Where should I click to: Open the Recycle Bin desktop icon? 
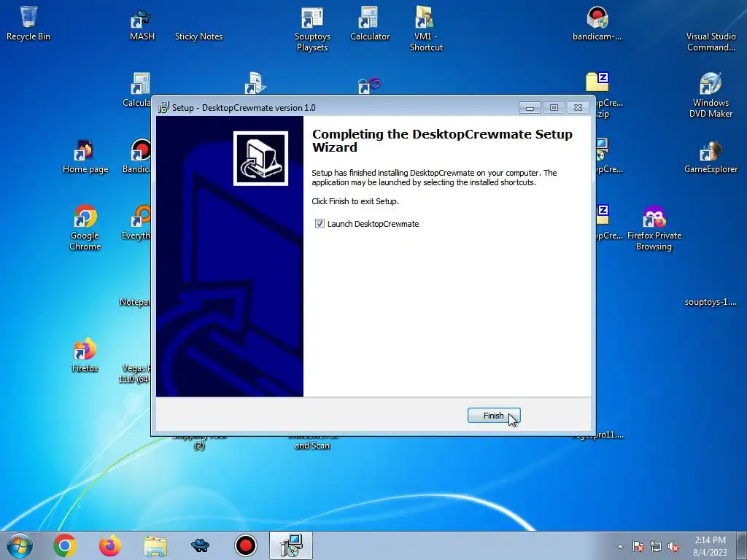pyautogui.click(x=28, y=23)
